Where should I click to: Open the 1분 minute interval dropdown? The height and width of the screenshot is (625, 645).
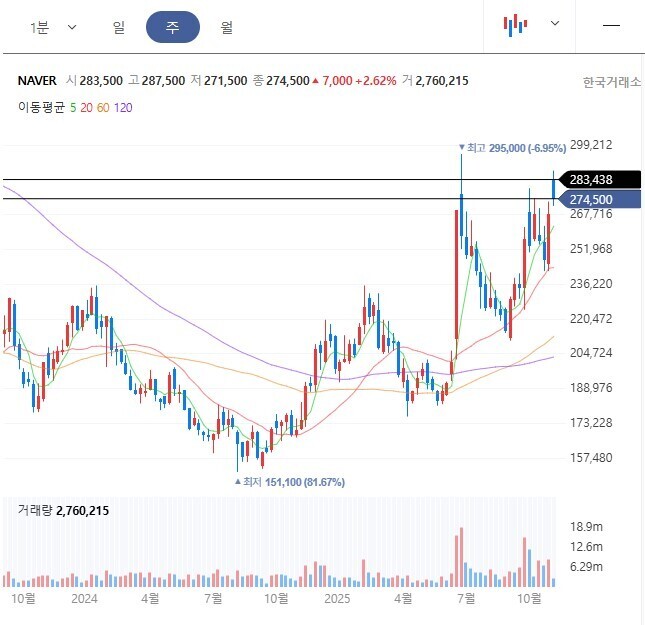point(53,28)
